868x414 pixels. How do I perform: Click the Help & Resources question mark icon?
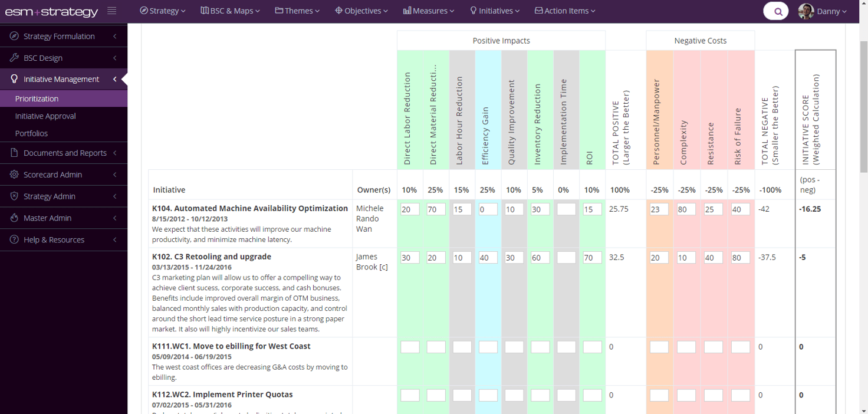(x=13, y=239)
